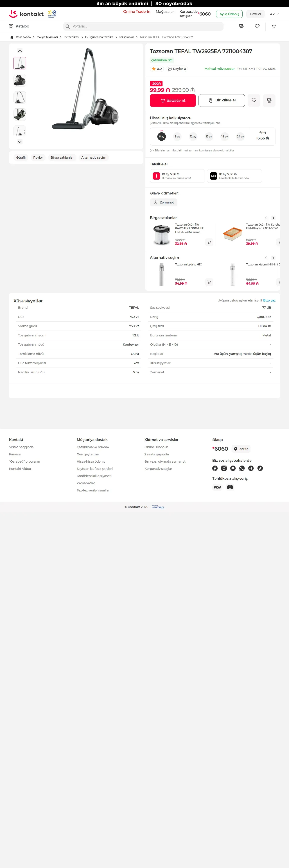The image size is (289, 868).
Task: Add product to comparison with scales button
Action: (269, 101)
